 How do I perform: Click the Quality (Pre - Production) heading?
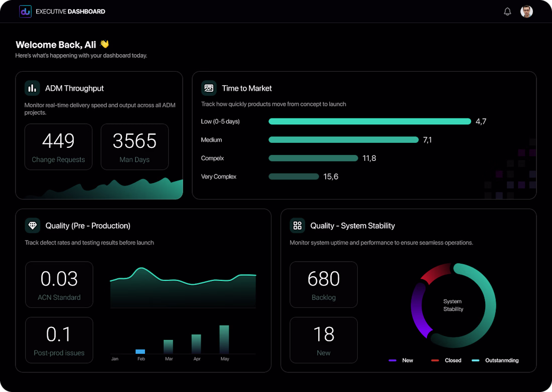click(x=88, y=226)
